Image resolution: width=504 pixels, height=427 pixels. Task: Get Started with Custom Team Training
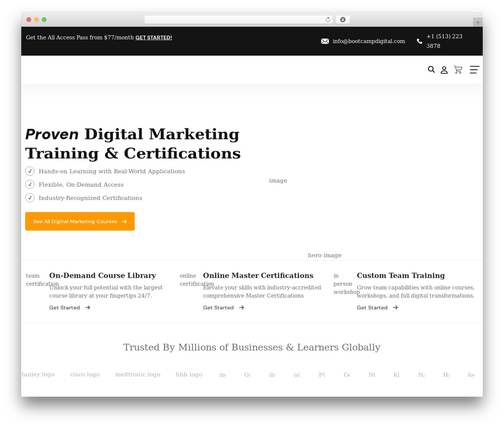(377, 308)
